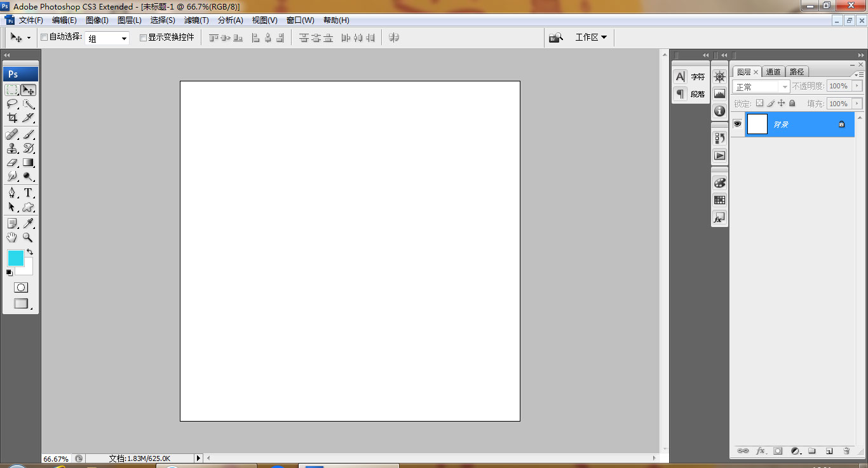Switch to 路径 tab
Viewport: 868px width, 468px height.
[797, 72]
